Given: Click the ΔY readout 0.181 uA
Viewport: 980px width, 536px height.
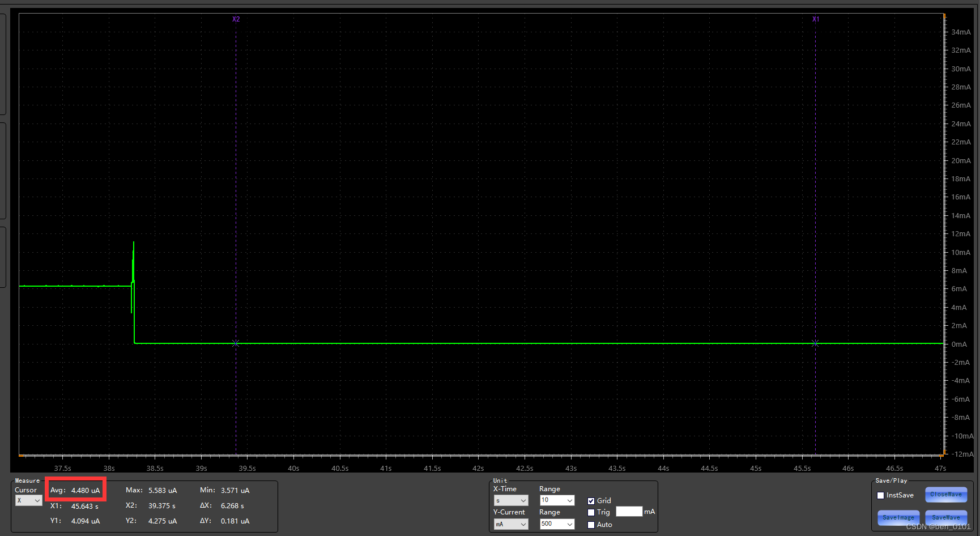Looking at the screenshot, I should click(235, 521).
